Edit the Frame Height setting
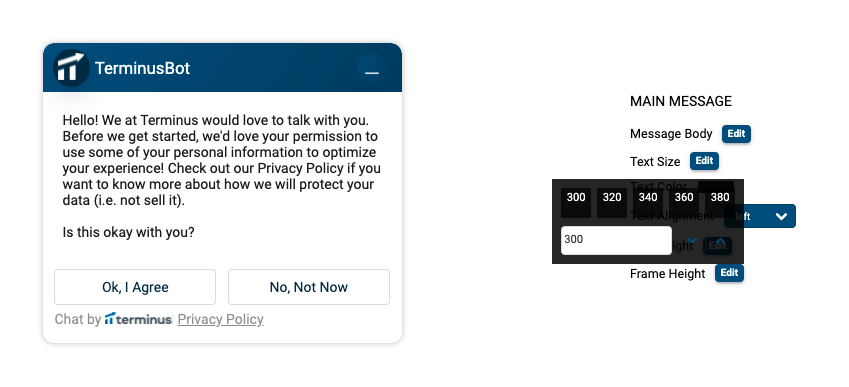The height and width of the screenshot is (387, 849). click(729, 273)
